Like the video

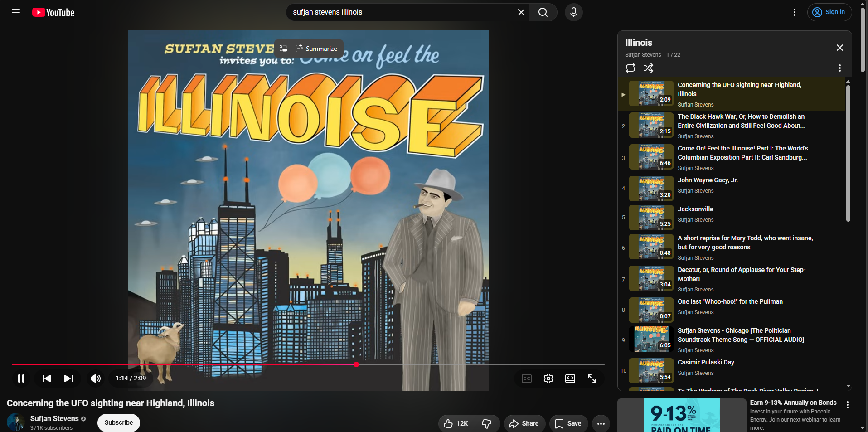pyautogui.click(x=456, y=423)
